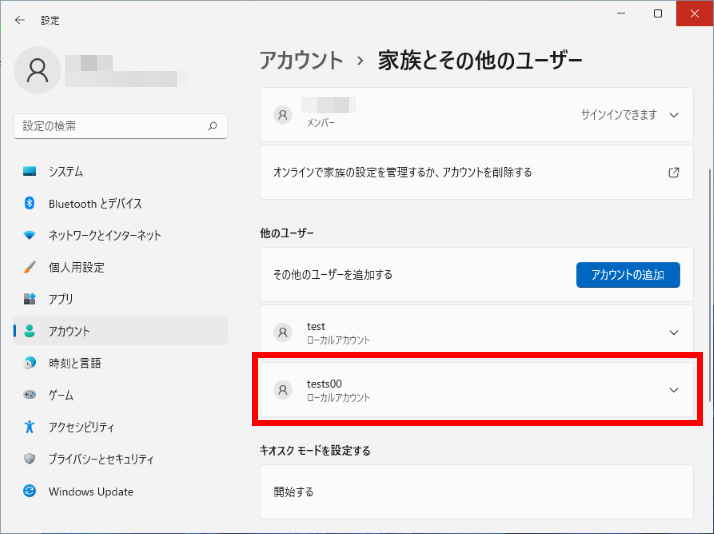The image size is (714, 534).
Task: Click the family member avatar icon
Action: (x=283, y=115)
